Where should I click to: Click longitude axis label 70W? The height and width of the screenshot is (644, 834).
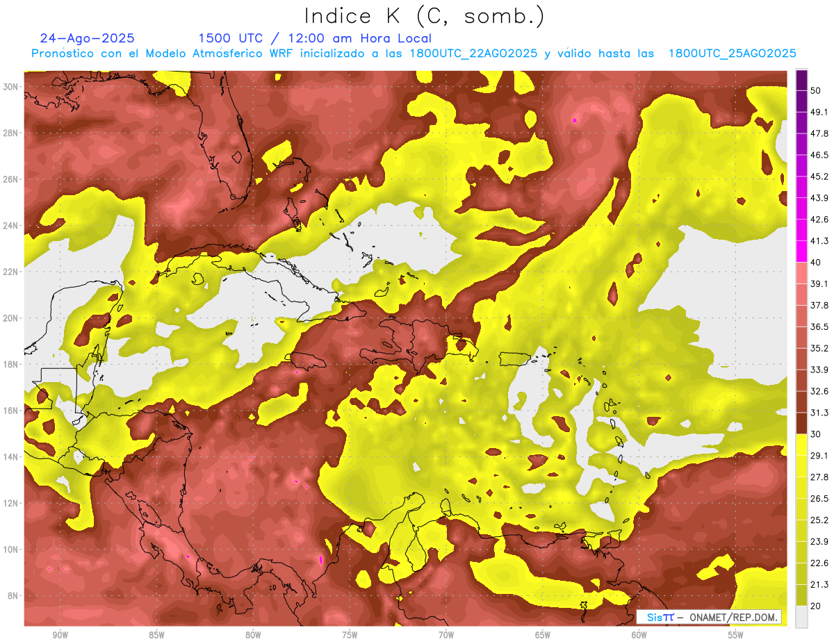tap(446, 635)
